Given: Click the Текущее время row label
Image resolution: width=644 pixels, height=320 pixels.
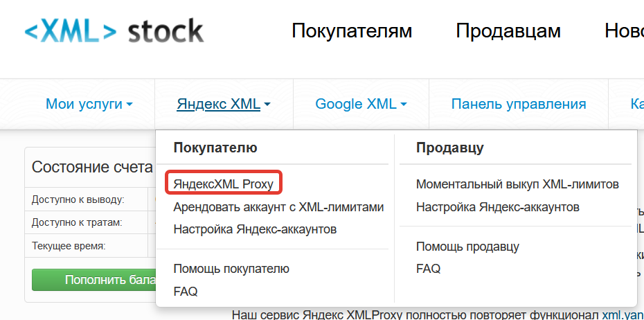Looking at the screenshot, I should click(x=69, y=247).
